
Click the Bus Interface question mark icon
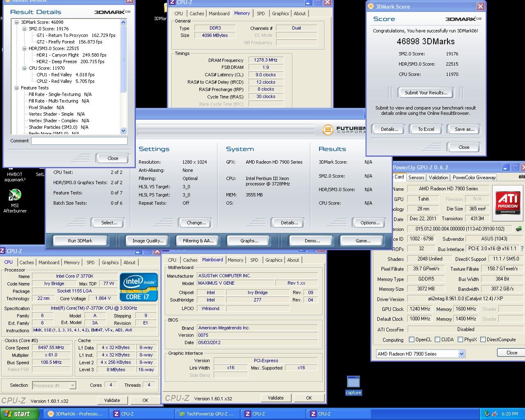[522, 249]
